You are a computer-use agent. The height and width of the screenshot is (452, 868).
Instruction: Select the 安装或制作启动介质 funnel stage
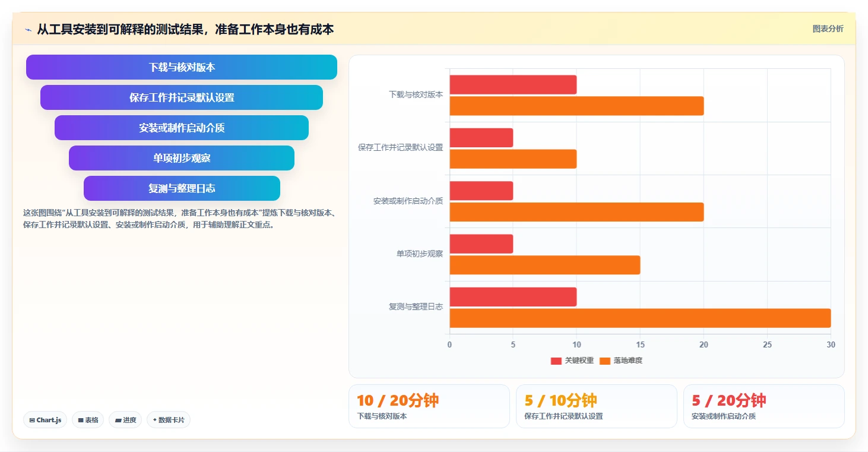(182, 128)
